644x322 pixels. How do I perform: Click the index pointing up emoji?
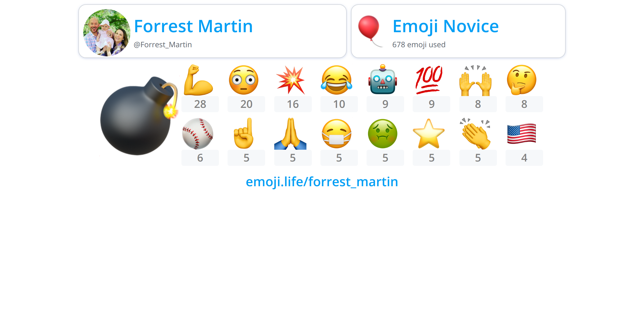click(x=244, y=133)
